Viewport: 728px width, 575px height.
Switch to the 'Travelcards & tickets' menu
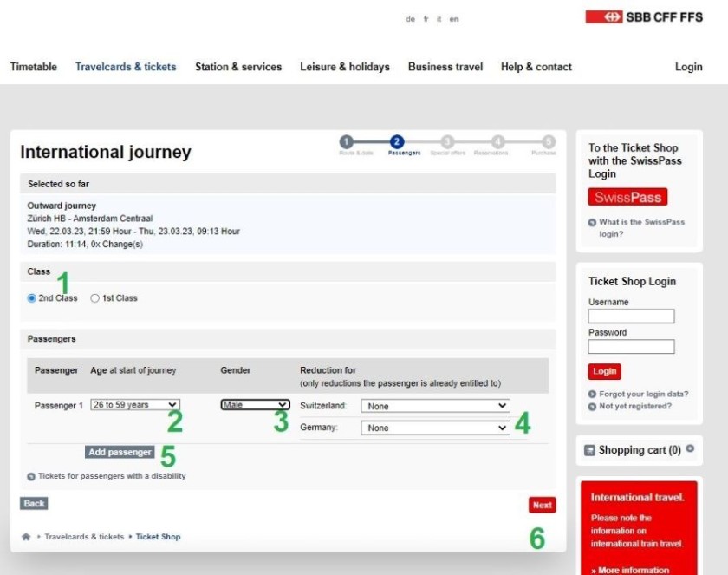coord(126,67)
